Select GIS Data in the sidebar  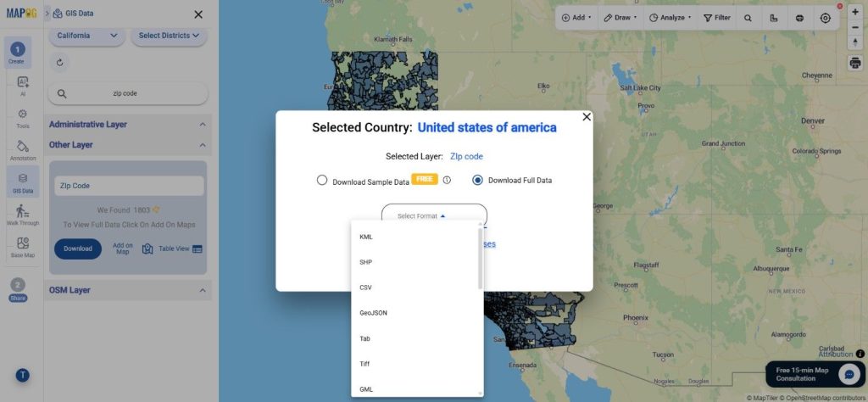[23, 182]
